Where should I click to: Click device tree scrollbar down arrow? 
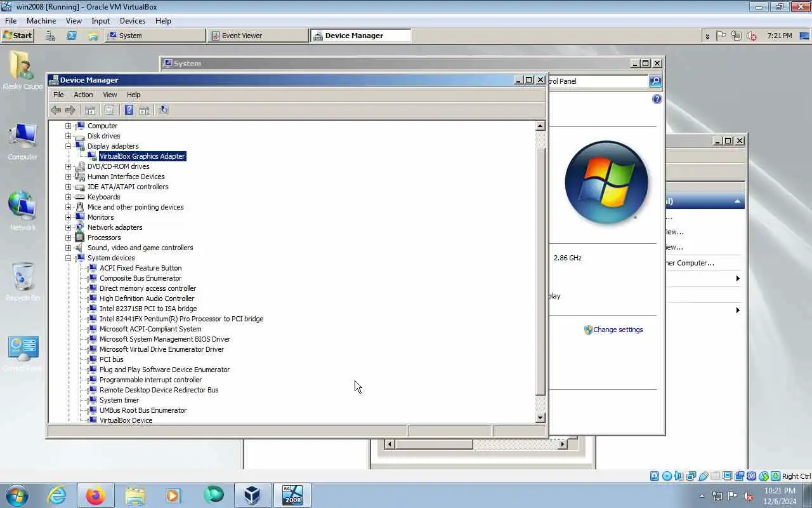click(x=540, y=418)
